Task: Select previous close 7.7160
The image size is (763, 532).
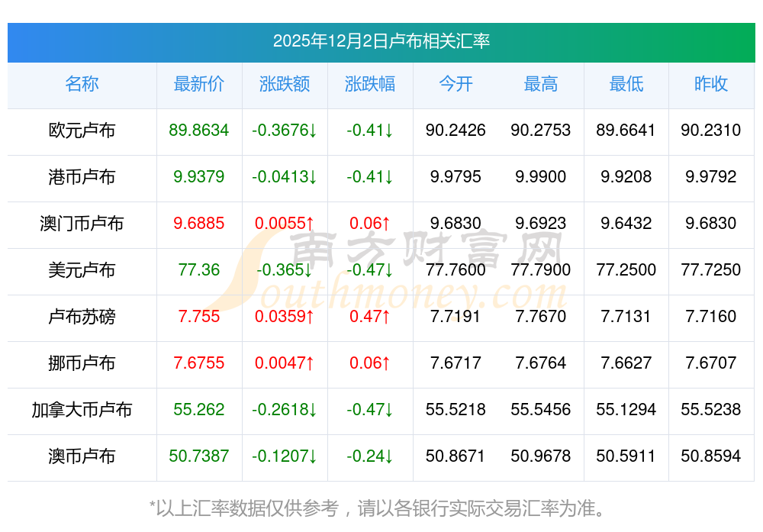Action: pyautogui.click(x=711, y=317)
